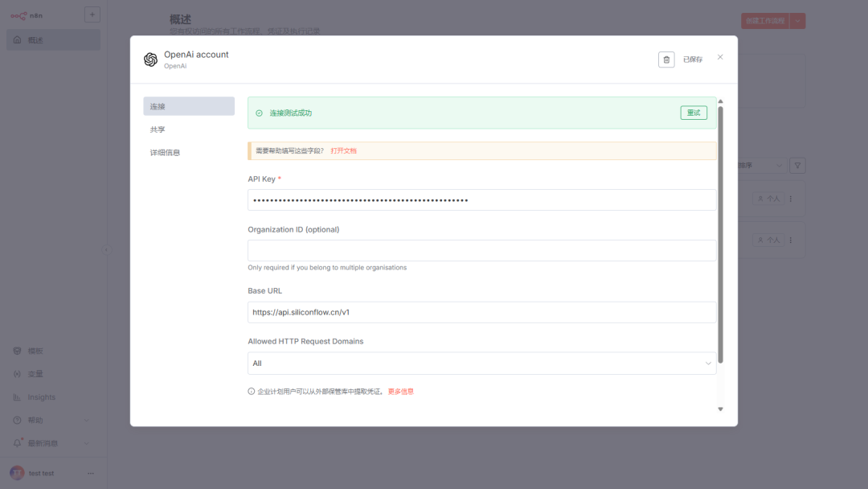Click the bell icon for 最新消息
The height and width of the screenshot is (489, 868).
tap(17, 443)
